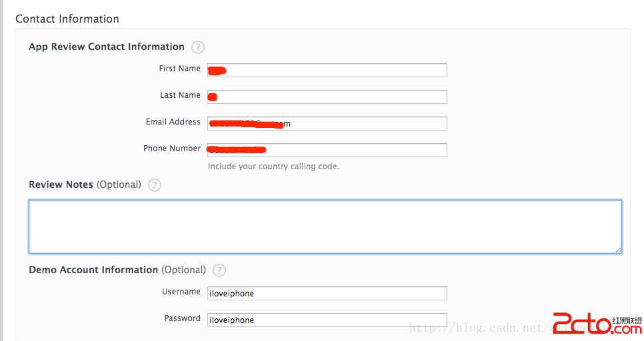Click the Email Address label
This screenshot has width=644, height=341.
173,123
